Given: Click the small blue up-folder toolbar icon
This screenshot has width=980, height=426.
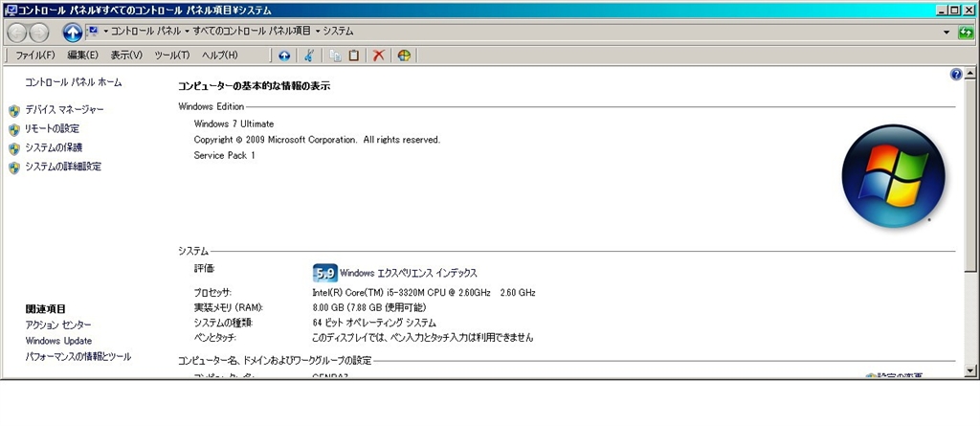Looking at the screenshot, I should point(284,56).
